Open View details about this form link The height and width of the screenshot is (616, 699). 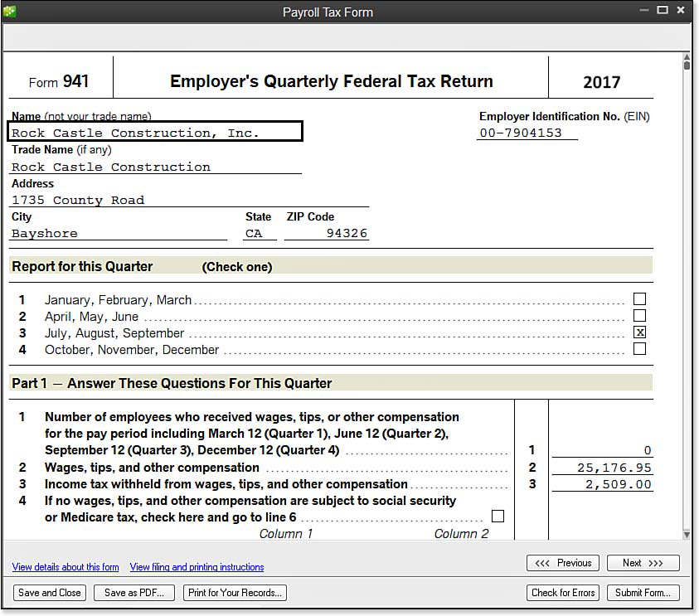click(x=66, y=567)
